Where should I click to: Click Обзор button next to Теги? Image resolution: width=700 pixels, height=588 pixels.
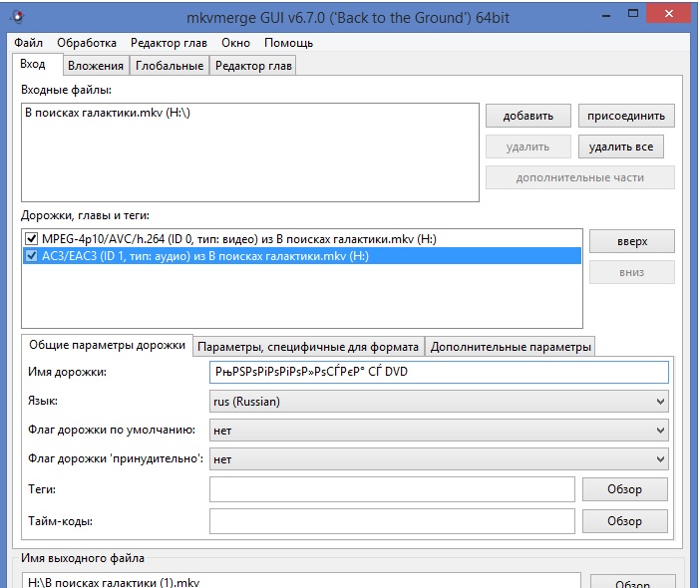[624, 489]
